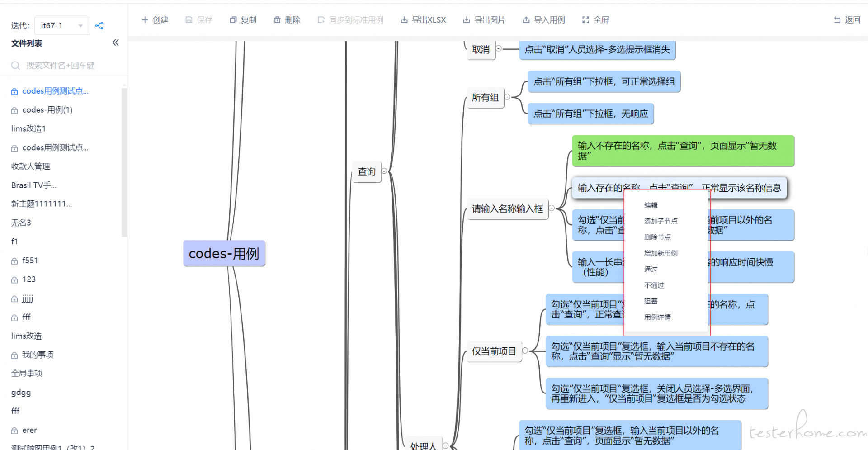
Task: Click the return arrow icon beside 返回
Action: click(837, 20)
